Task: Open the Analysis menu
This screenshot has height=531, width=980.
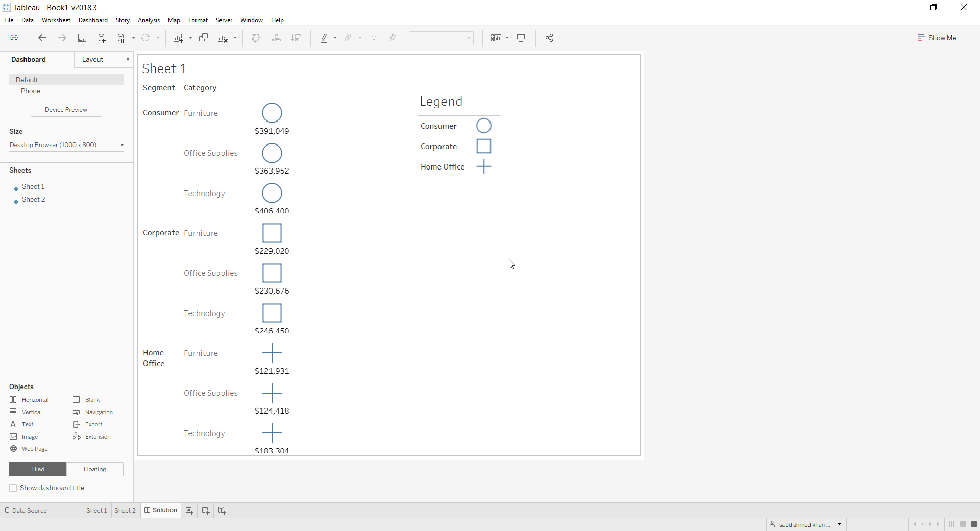Action: (x=149, y=20)
